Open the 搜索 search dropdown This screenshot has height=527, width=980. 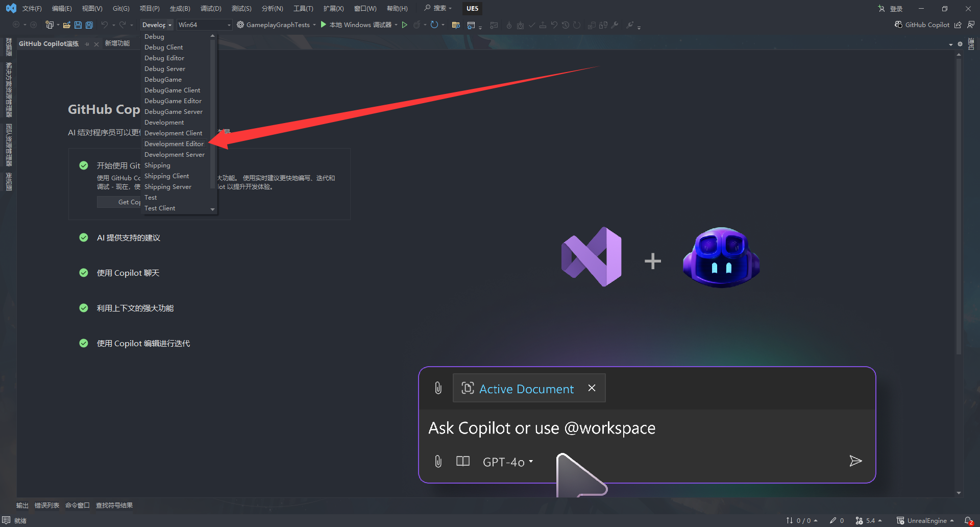tap(438, 8)
